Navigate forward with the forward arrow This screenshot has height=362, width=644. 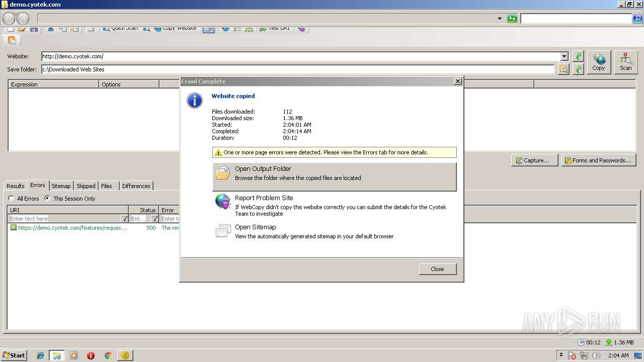coord(23,19)
